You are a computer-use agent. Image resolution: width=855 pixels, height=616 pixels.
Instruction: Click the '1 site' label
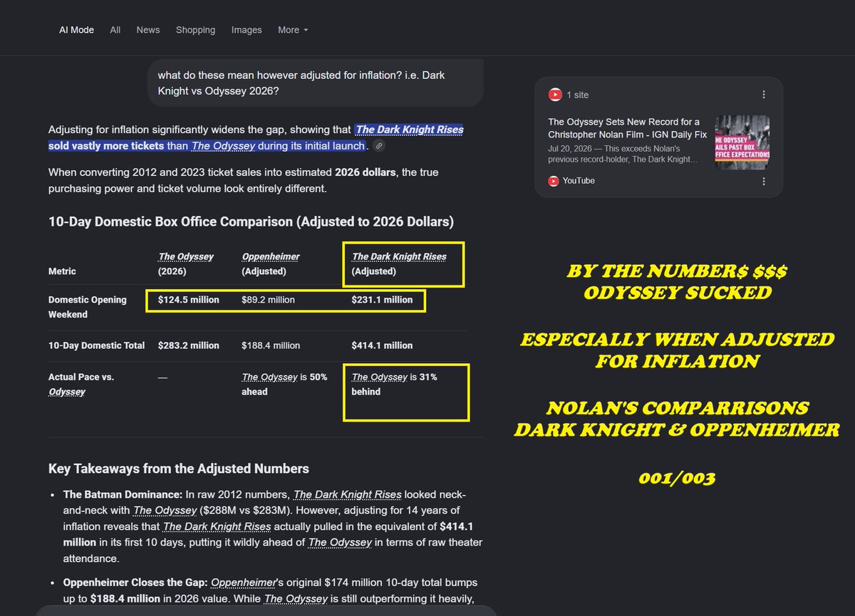[578, 95]
